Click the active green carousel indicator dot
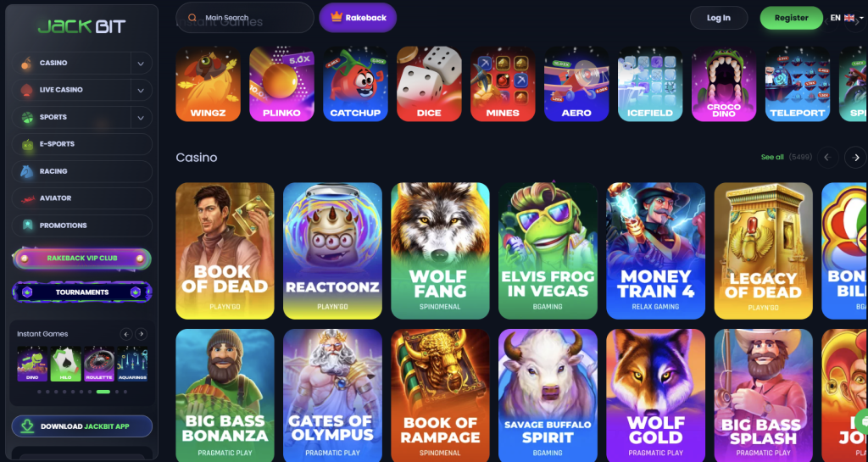Image resolution: width=868 pixels, height=462 pixels. pos(103,392)
